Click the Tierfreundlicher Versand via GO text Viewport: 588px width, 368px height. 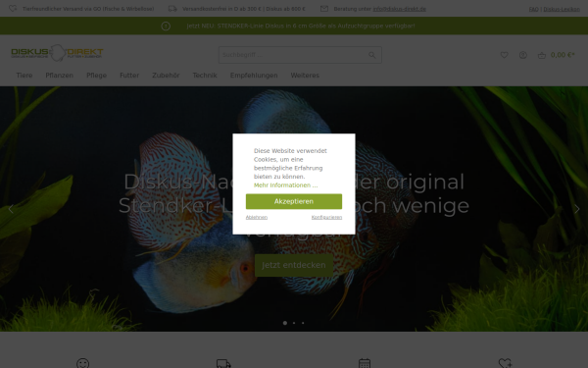click(88, 9)
